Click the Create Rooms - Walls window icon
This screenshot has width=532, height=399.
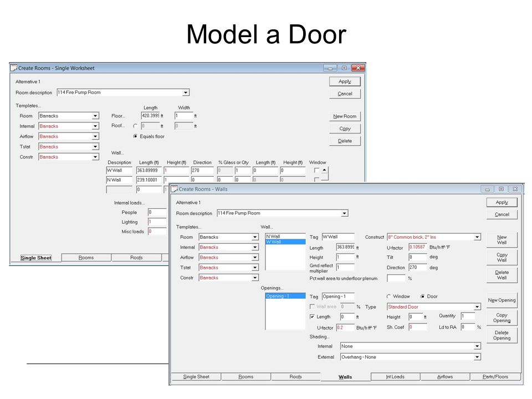coord(175,189)
